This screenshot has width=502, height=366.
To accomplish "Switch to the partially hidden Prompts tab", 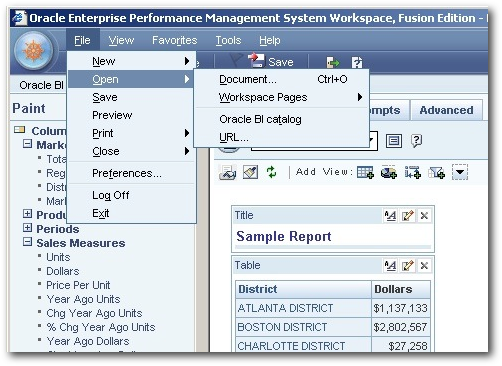I will point(388,110).
